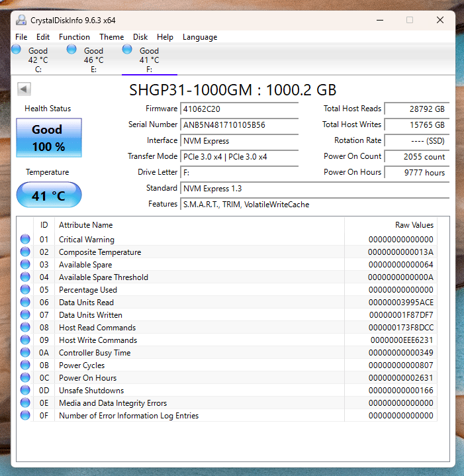Click the CrystalDiskInfo app icon in title bar
464x476 pixels.
point(21,20)
